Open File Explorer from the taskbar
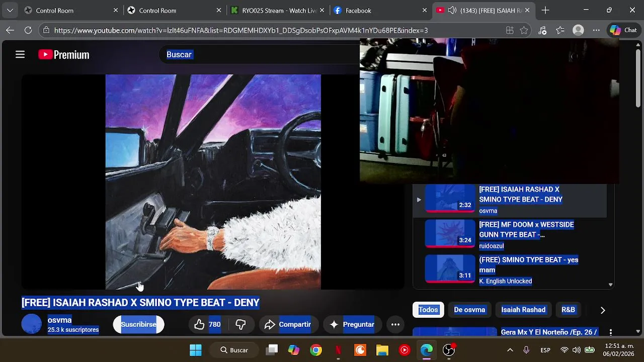The width and height of the screenshot is (644, 362). (x=382, y=350)
